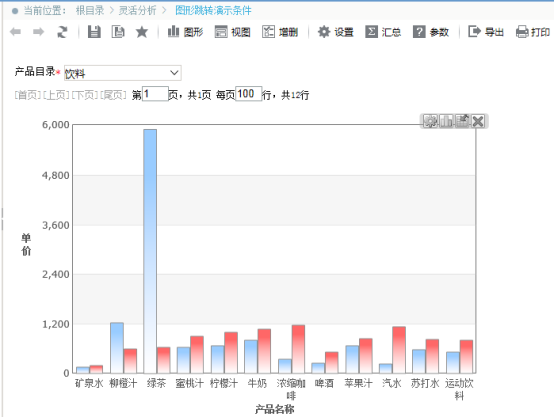Refresh the report with refresh icon
The height and width of the screenshot is (417, 554).
point(63,32)
